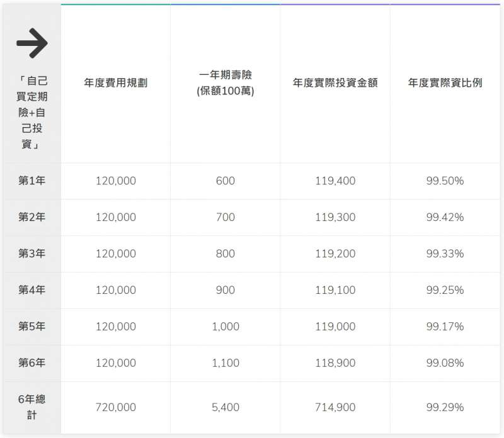504x438 pixels.
Task: Select the 年度實際資比例 column header
Action: pyautogui.click(x=445, y=83)
